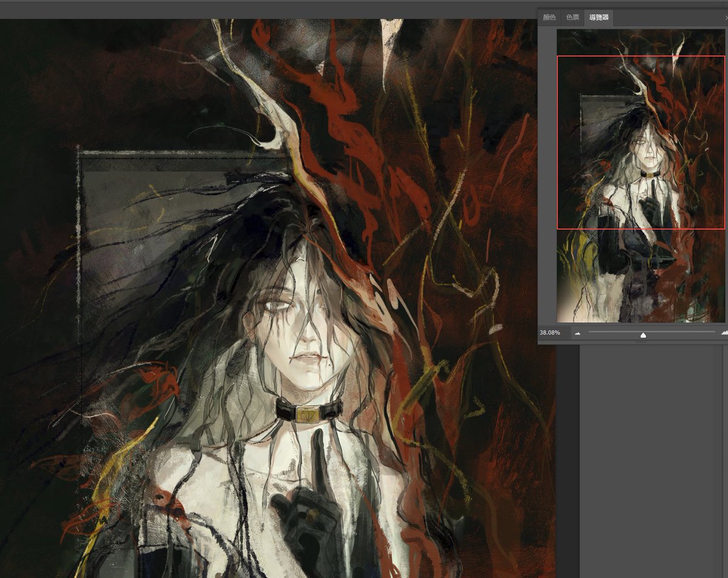The image size is (728, 578).
Task: Click the zoom in large mountains icon
Action: coord(724,333)
